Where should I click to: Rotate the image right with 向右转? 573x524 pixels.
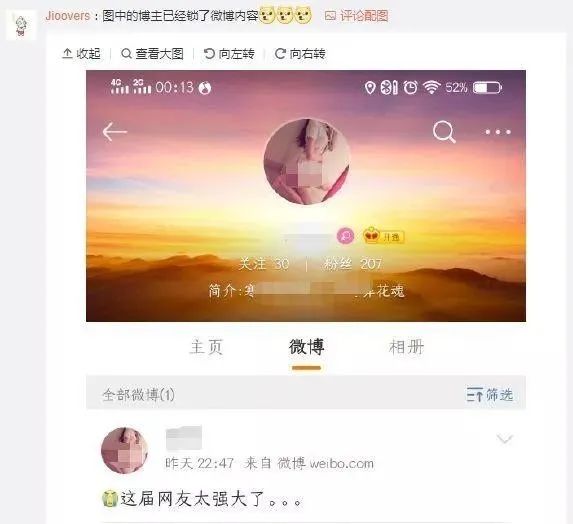point(300,54)
